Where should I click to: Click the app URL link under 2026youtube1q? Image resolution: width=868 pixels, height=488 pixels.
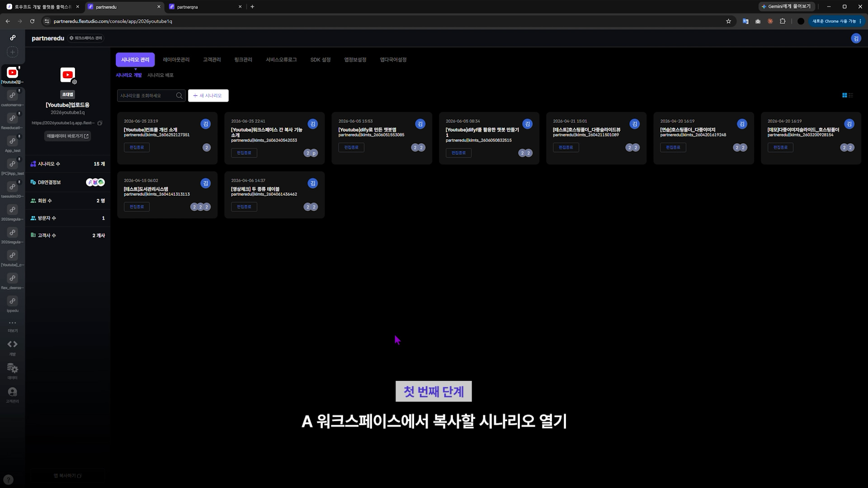point(63,123)
